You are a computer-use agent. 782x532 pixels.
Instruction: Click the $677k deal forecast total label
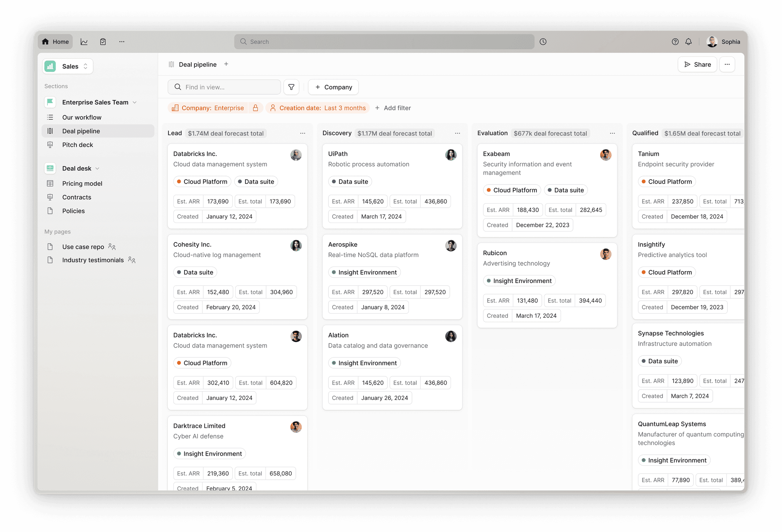(550, 133)
